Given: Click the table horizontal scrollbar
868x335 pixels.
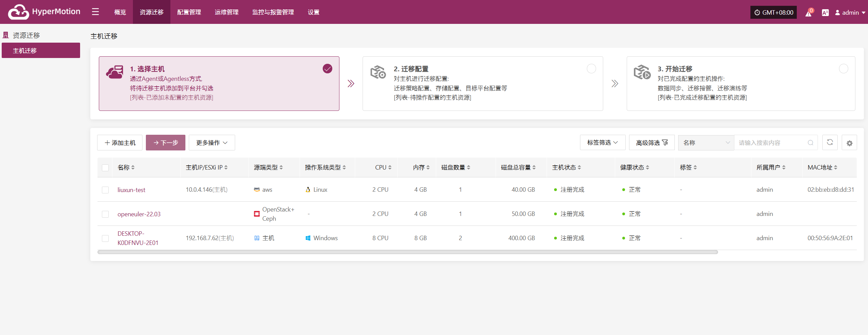Looking at the screenshot, I should (408, 252).
